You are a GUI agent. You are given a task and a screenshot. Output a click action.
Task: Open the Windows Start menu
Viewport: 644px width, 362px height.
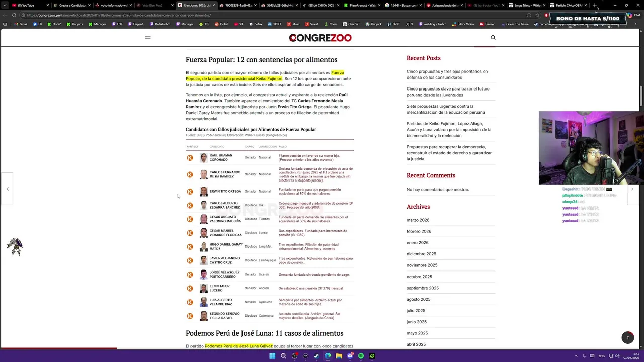272,356
